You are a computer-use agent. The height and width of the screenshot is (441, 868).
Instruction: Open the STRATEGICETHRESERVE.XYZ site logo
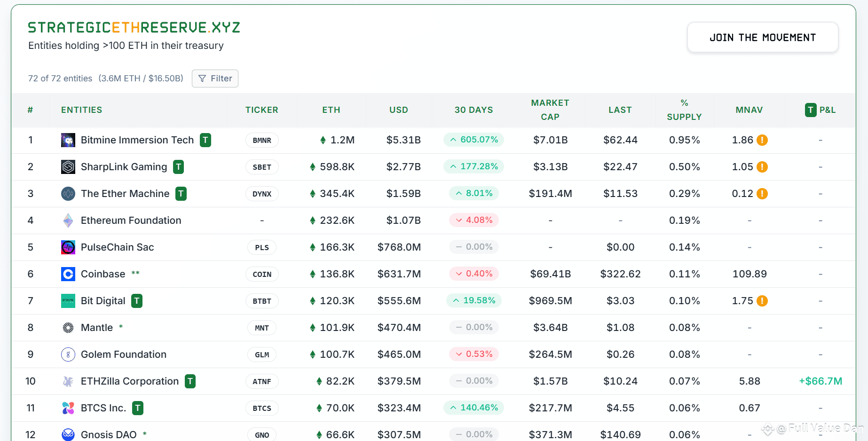[x=134, y=28]
